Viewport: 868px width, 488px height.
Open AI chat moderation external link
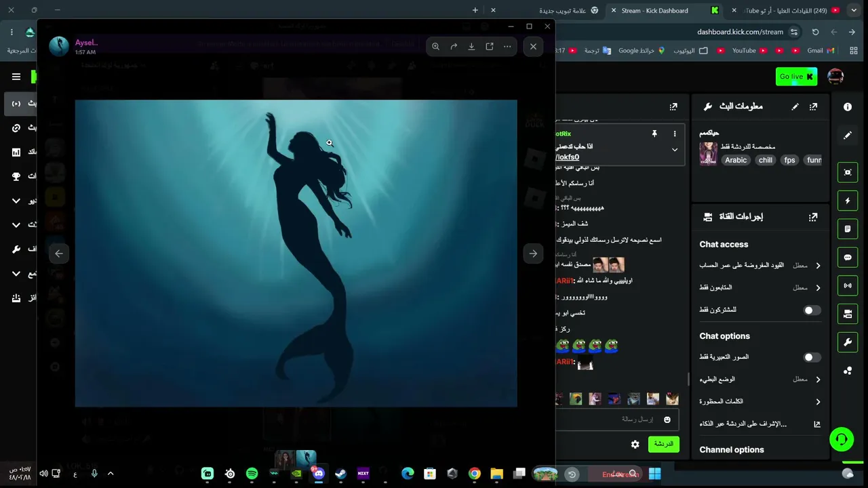click(x=816, y=424)
